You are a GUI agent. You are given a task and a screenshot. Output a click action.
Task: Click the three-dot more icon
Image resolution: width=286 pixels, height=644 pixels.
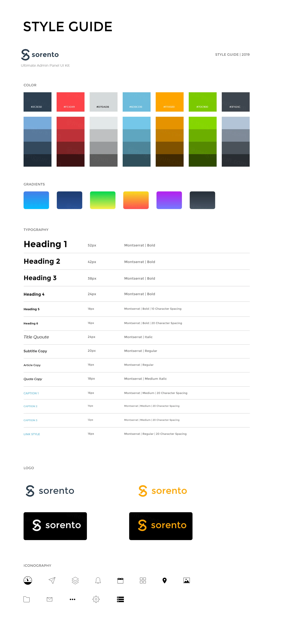72,599
